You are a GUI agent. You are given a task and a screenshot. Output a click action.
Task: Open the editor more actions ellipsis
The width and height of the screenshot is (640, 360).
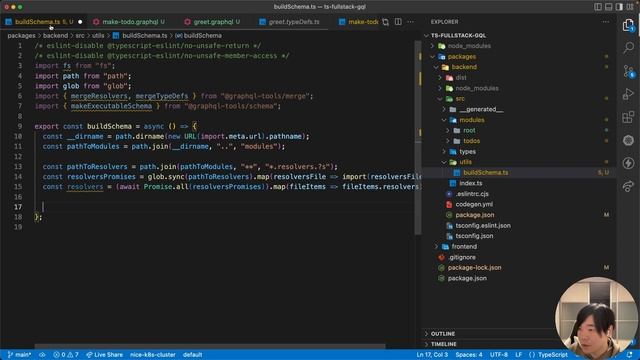(411, 22)
